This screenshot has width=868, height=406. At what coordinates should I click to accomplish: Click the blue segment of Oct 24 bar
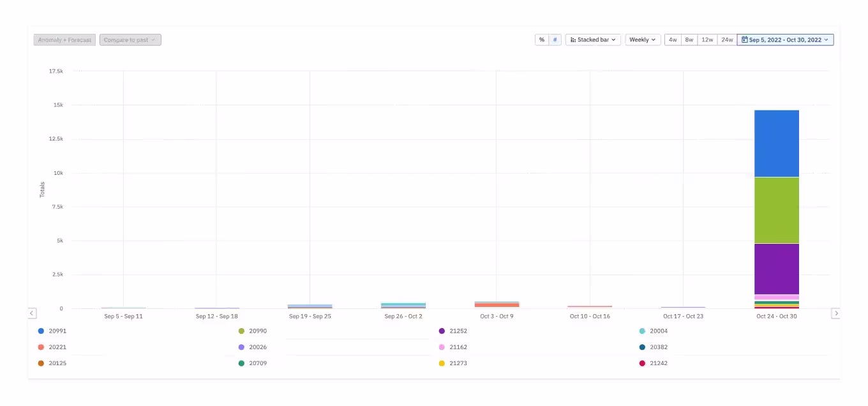[x=776, y=144]
